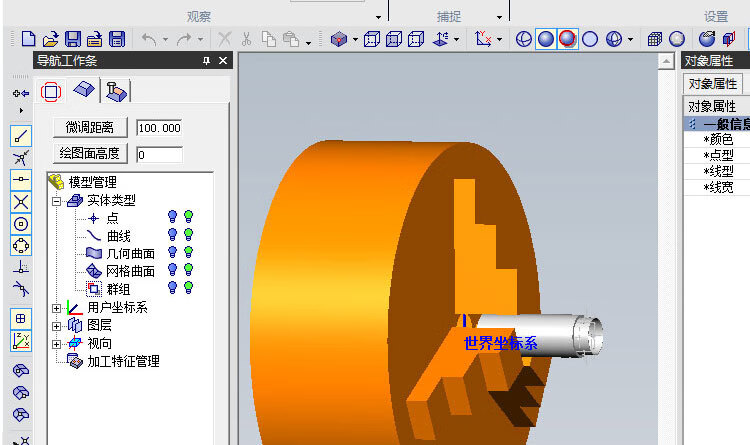Click the yellow export folder icon

[x=95, y=39]
